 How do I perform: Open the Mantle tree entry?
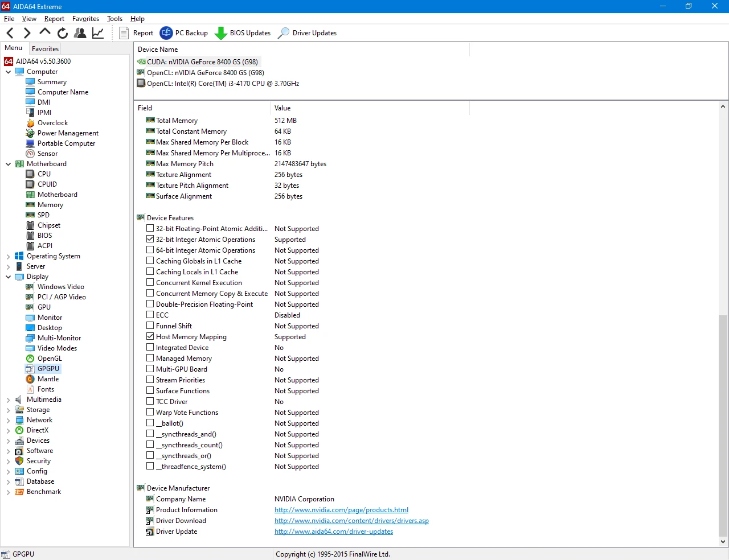[x=48, y=379]
